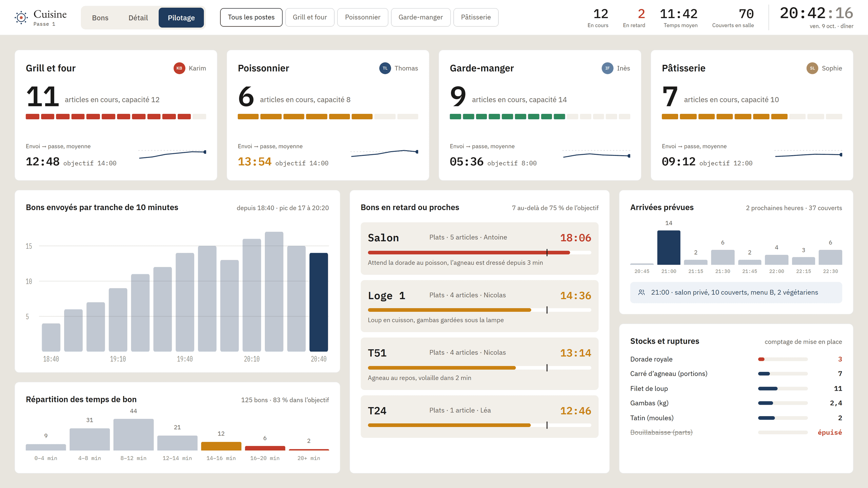Filter by Pâtisserie station
868x488 pixels.
tap(476, 17)
